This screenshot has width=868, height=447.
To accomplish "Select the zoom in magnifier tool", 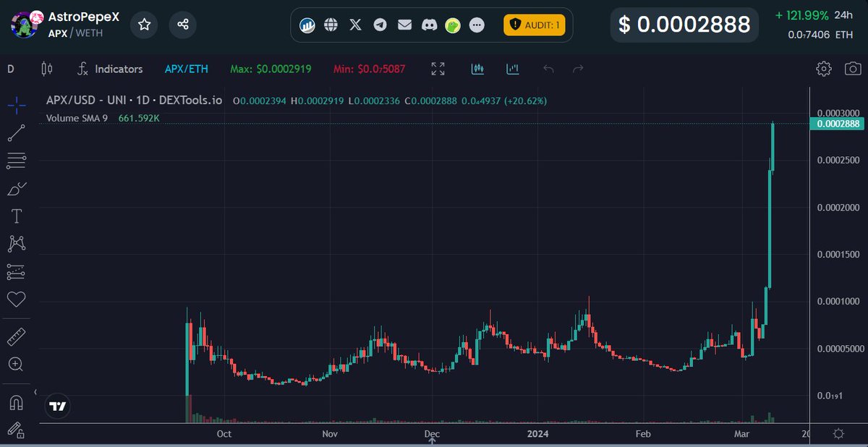I will tap(17, 365).
